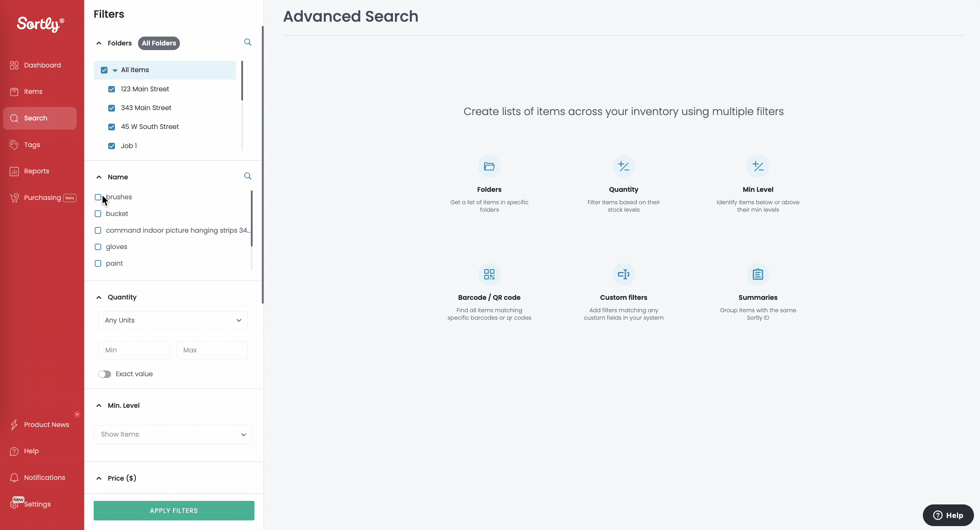Open the Help chat button
Screen dimensions: 980x530
[x=948, y=515]
